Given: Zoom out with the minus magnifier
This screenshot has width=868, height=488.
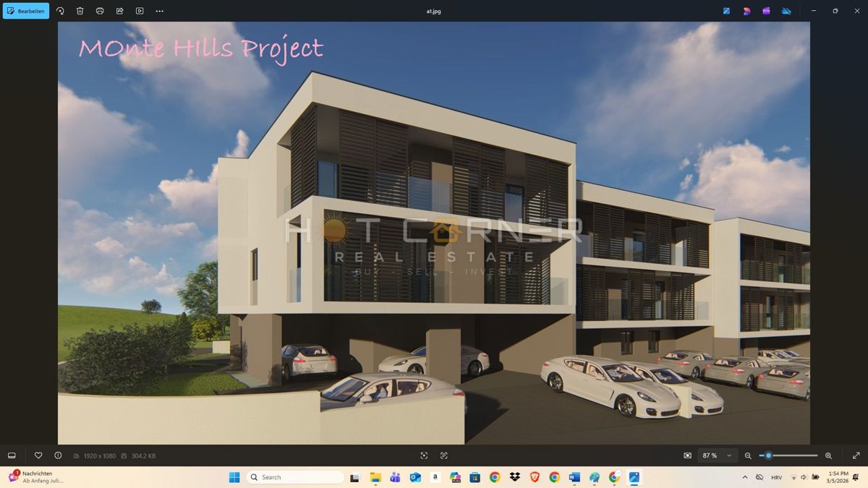Looking at the screenshot, I should pyautogui.click(x=748, y=455).
